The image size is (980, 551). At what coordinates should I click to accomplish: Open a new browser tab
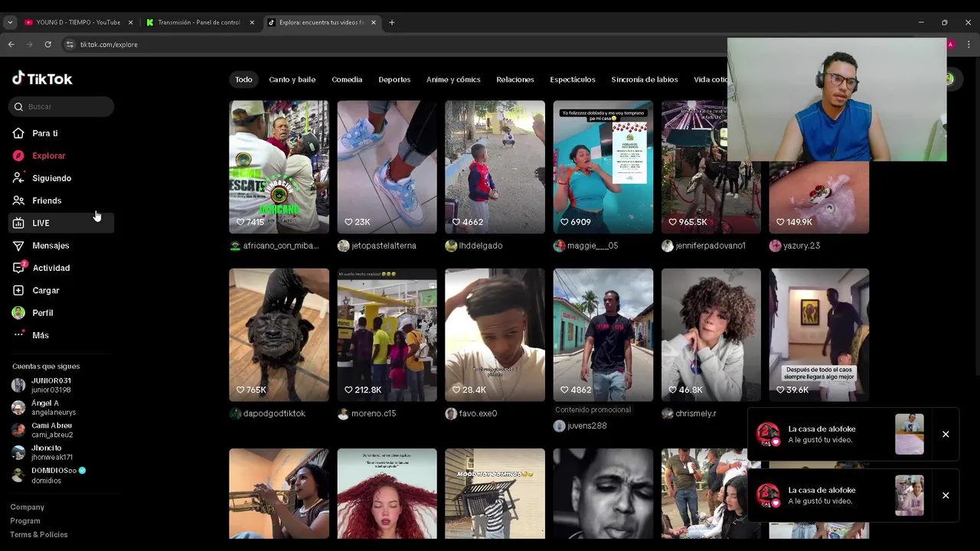point(392,22)
